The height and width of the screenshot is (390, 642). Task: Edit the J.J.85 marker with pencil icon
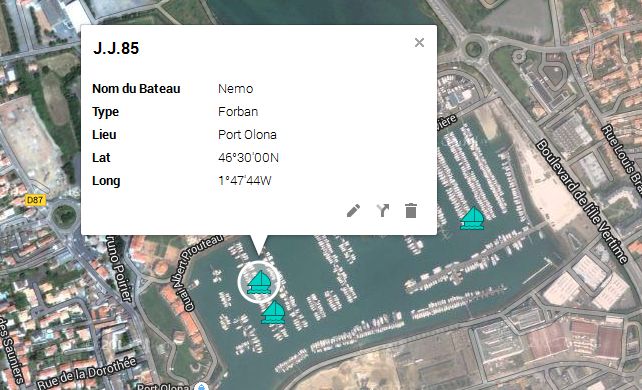click(353, 211)
